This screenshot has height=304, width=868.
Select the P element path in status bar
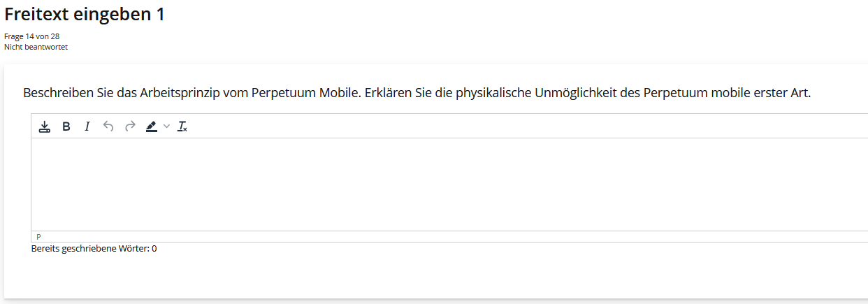tap(38, 237)
